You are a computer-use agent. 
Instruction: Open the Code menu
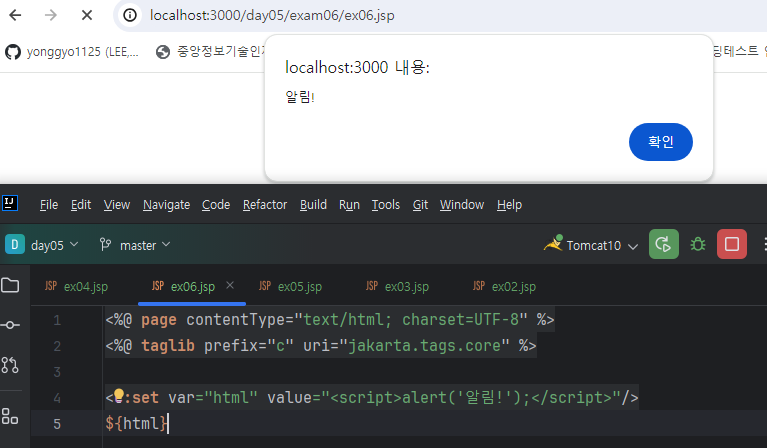pyautogui.click(x=216, y=204)
